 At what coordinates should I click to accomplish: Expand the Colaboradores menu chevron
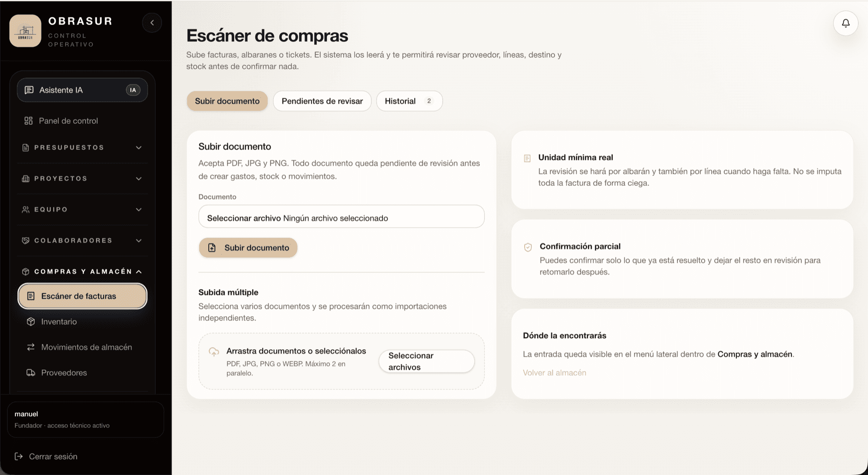[139, 240]
